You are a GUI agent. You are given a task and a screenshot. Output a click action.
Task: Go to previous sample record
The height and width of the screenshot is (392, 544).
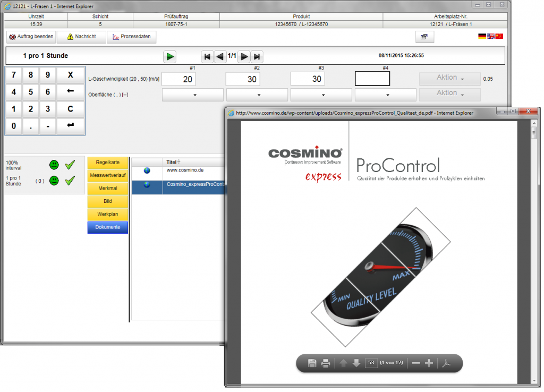[220, 56]
